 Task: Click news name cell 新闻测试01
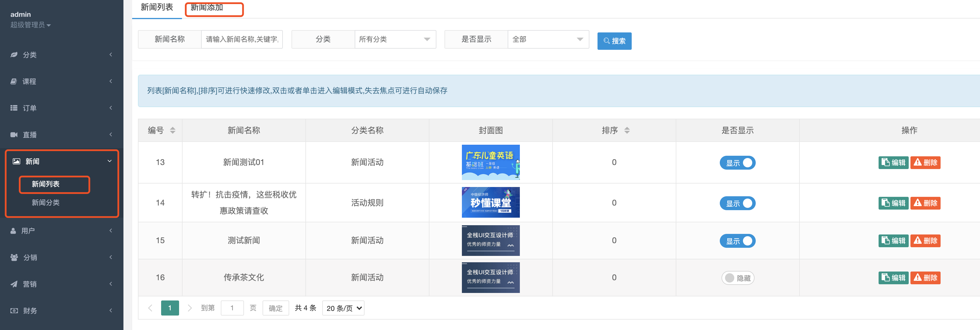[x=244, y=162]
